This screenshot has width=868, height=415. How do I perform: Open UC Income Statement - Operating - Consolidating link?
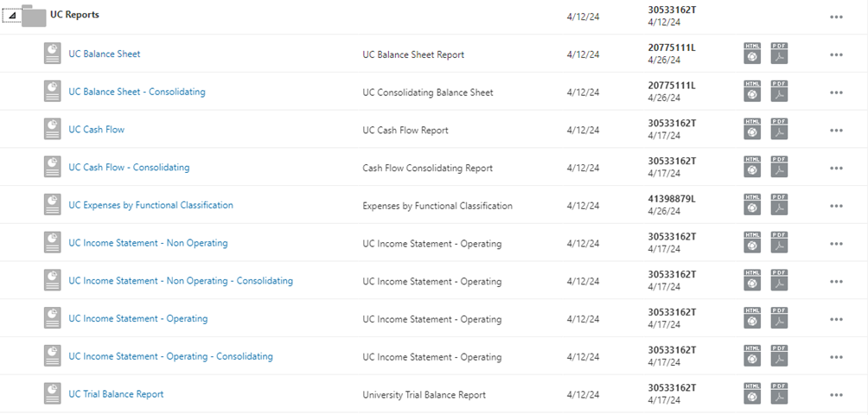coord(170,356)
